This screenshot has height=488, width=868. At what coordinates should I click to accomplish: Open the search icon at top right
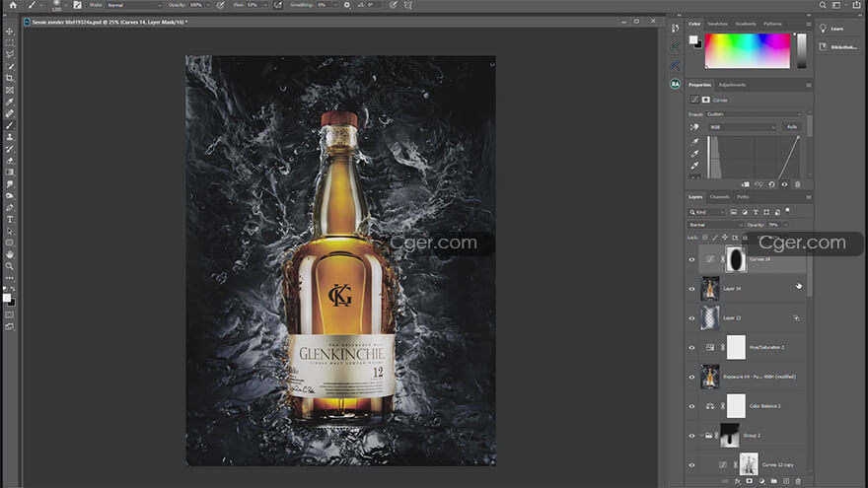point(823,5)
